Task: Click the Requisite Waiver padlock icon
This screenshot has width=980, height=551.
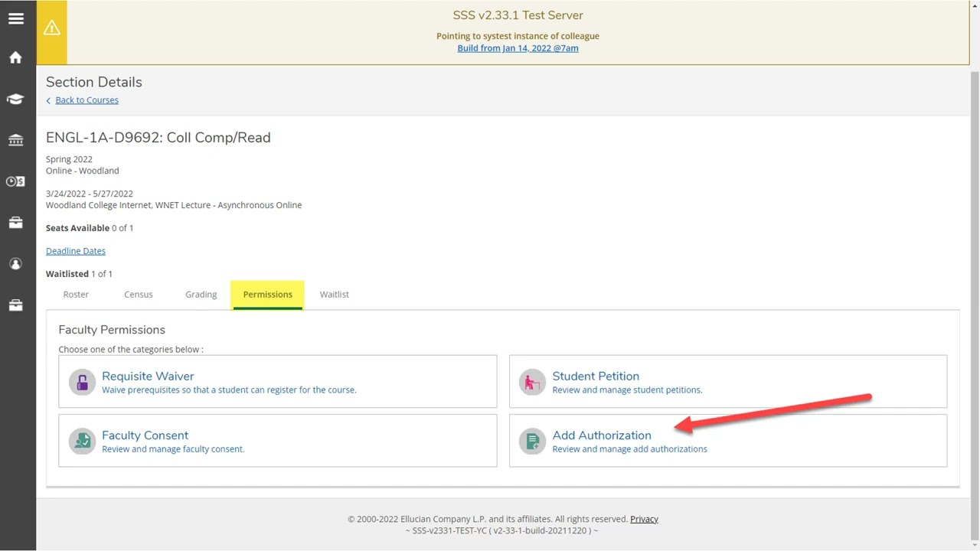Action: pyautogui.click(x=82, y=382)
